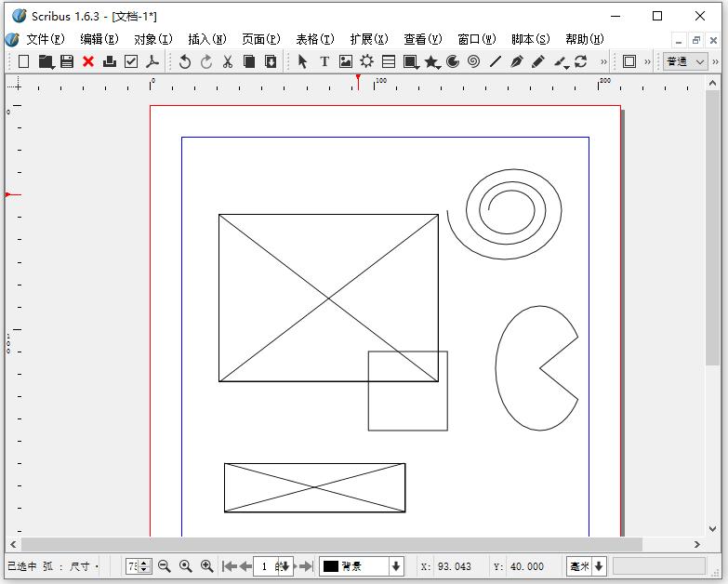Click the page number input field

click(264, 566)
